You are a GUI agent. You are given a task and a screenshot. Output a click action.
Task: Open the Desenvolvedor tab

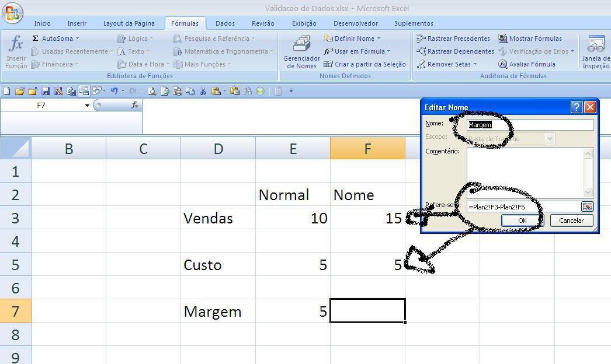[x=356, y=23]
